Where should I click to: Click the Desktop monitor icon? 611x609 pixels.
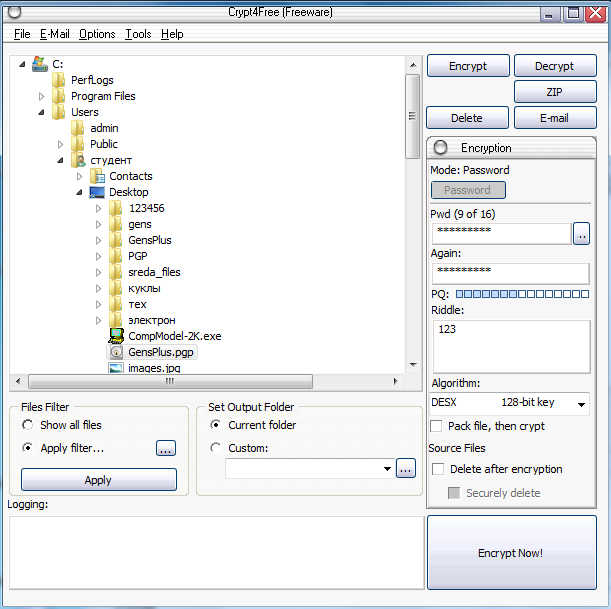pos(97,192)
